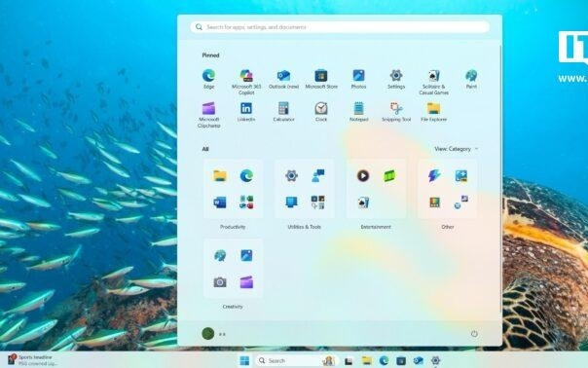
Task: Open Settings from the taskbar
Action: click(435, 361)
